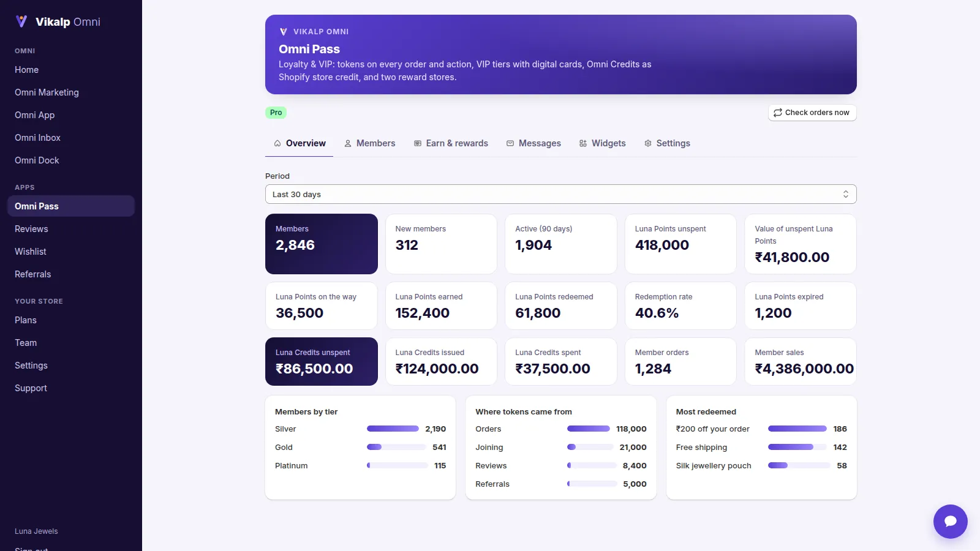Open Reviews in the sidebar
The width and height of the screenshot is (980, 551).
pyautogui.click(x=71, y=229)
